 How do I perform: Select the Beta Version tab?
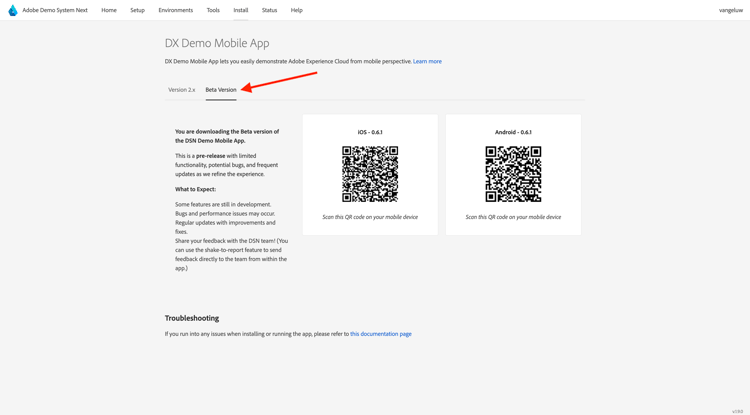click(x=221, y=89)
